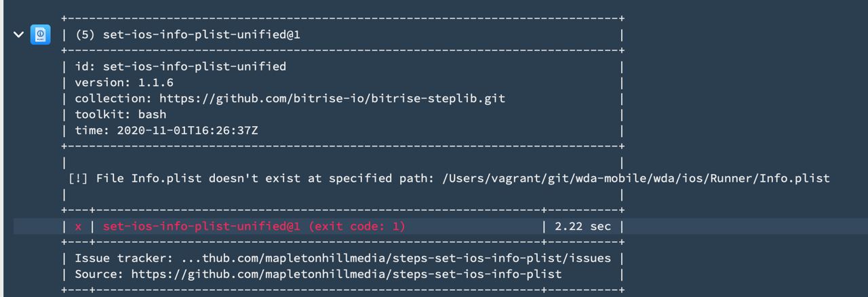Click the [!] warning marker in error line
868x297 pixels.
(x=79, y=178)
